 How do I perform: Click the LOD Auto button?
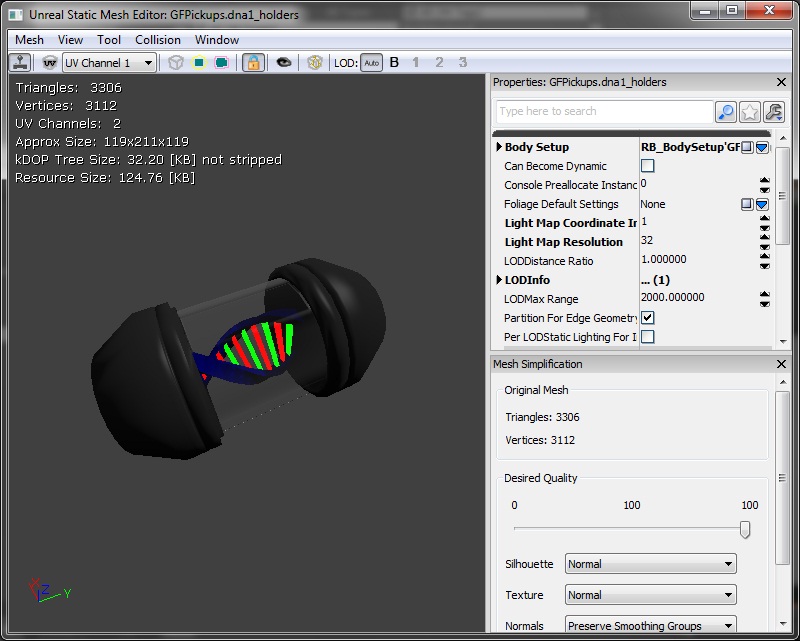point(371,62)
